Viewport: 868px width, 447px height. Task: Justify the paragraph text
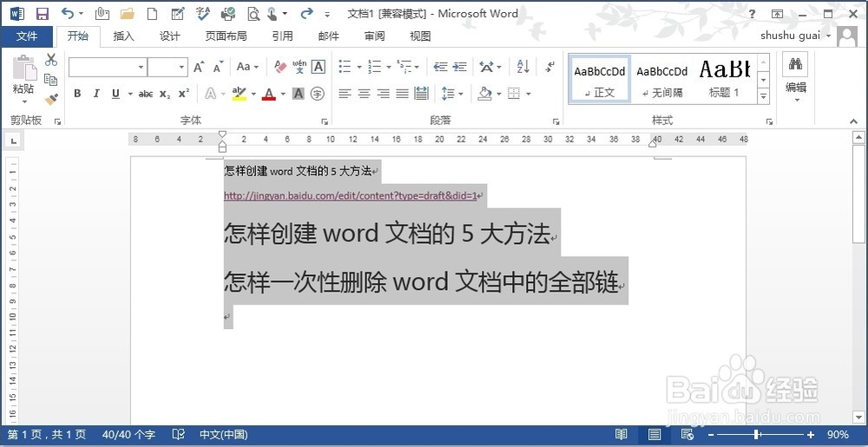[x=403, y=94]
